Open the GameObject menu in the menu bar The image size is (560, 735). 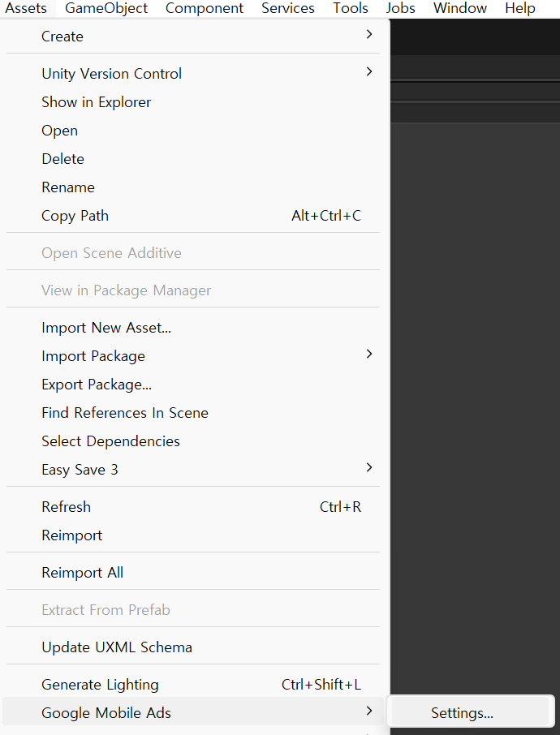(x=106, y=8)
